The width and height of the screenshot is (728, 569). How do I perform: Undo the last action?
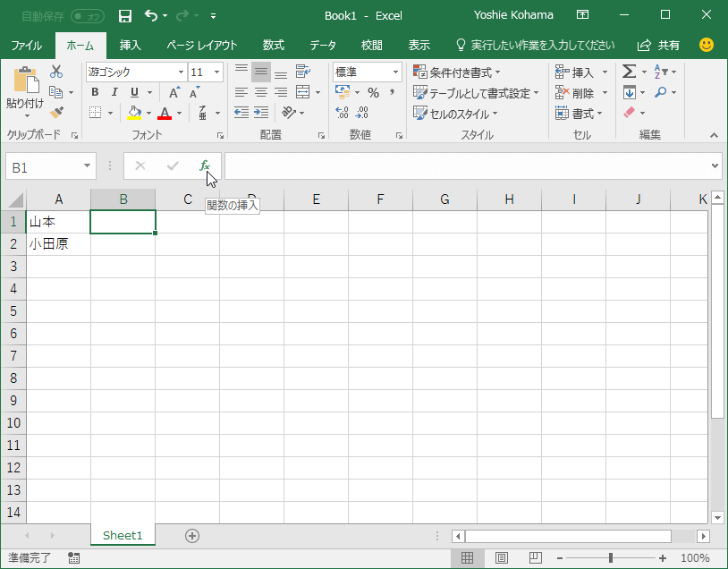tap(151, 16)
